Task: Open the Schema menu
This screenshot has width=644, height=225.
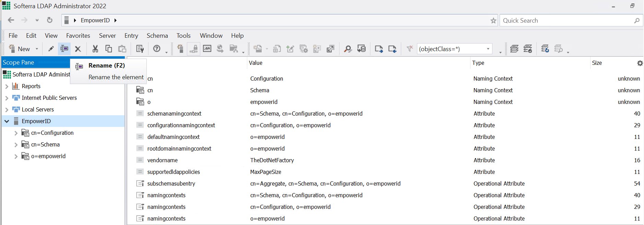Action: (157, 36)
